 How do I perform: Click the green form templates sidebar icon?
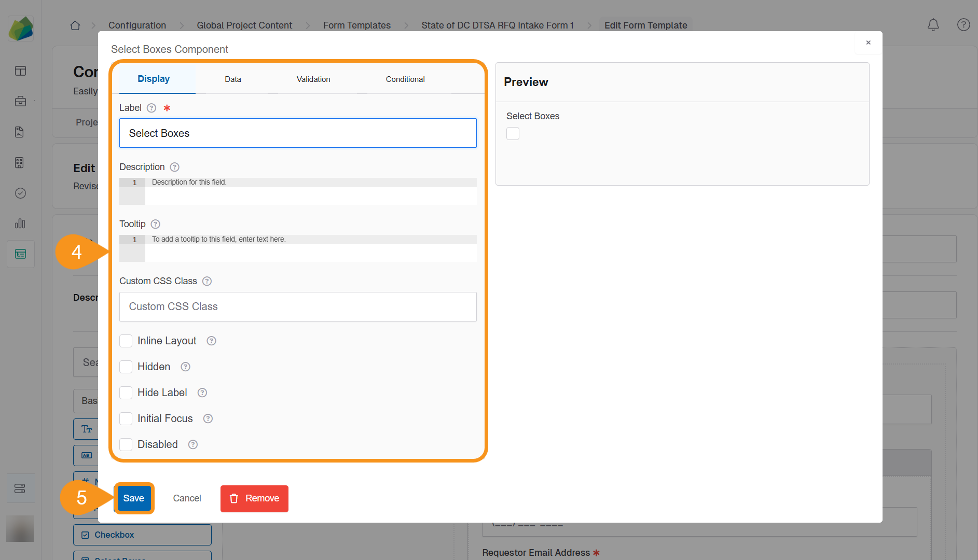pos(20,254)
